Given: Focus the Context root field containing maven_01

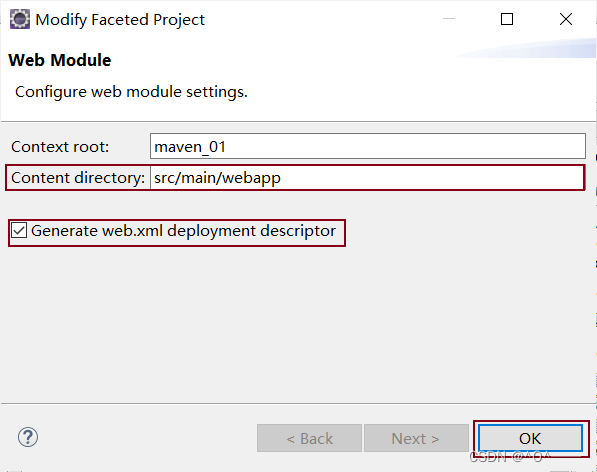Looking at the screenshot, I should 368,146.
